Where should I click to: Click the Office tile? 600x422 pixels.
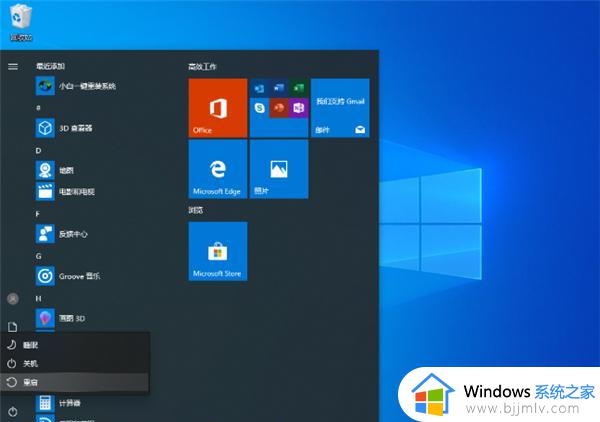click(218, 108)
